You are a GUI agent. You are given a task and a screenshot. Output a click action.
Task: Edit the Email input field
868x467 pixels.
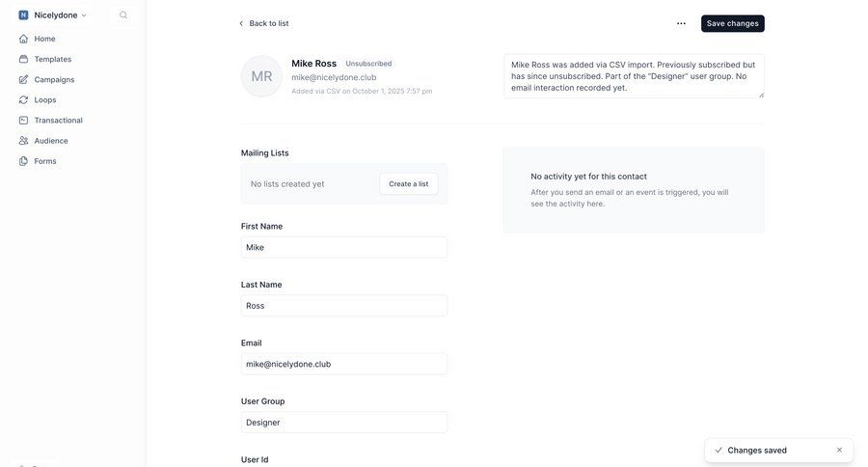tap(343, 364)
